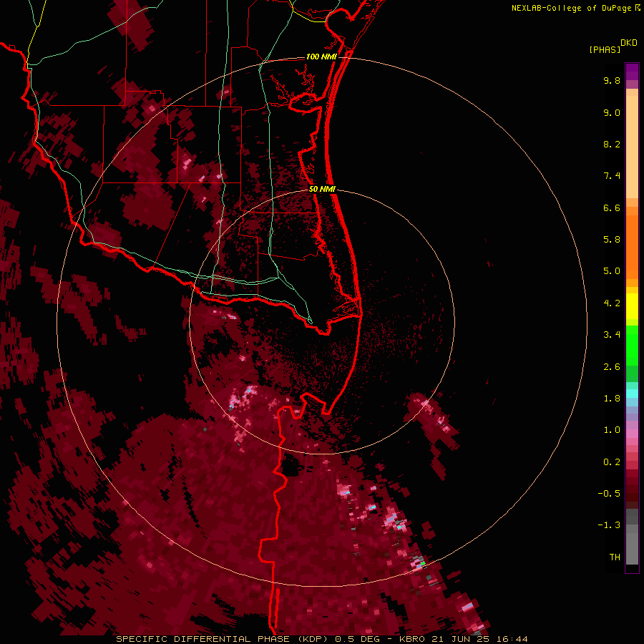Click the 7.4 scale value
644x644 pixels.
click(612, 176)
